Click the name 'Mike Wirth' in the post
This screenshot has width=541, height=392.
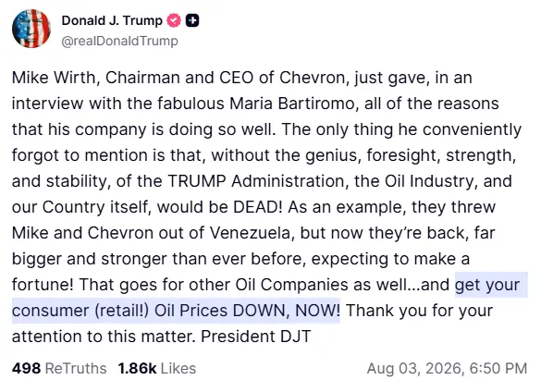pos(55,78)
